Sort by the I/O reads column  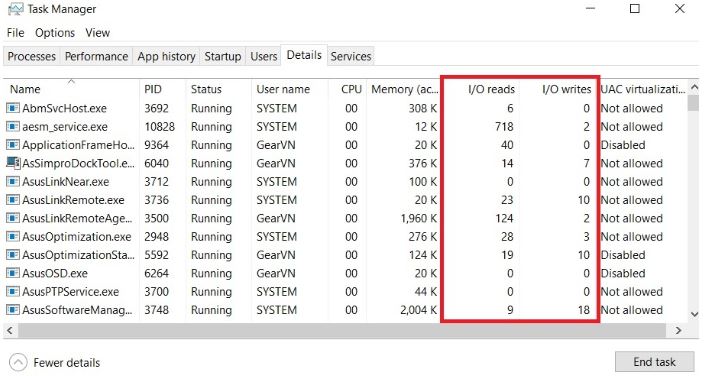coord(491,89)
